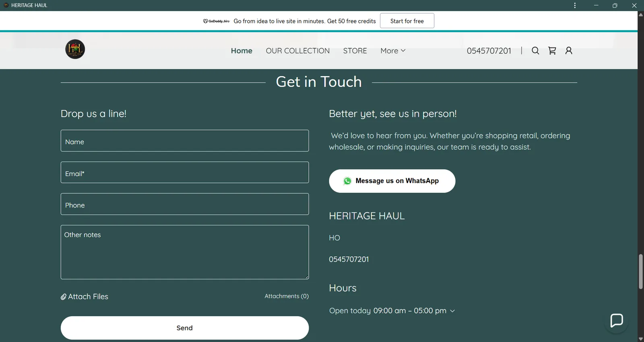Click the Attachments (0) label

287,296
